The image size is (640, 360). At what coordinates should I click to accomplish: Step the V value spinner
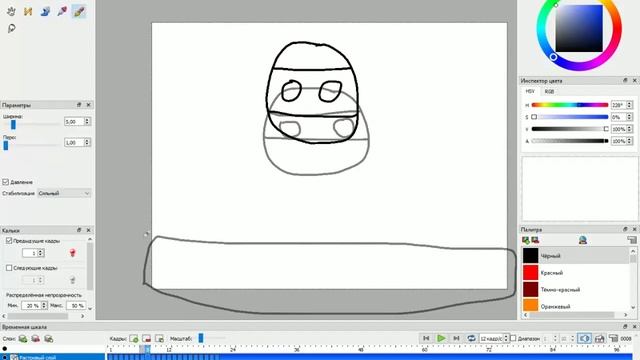(x=629, y=129)
